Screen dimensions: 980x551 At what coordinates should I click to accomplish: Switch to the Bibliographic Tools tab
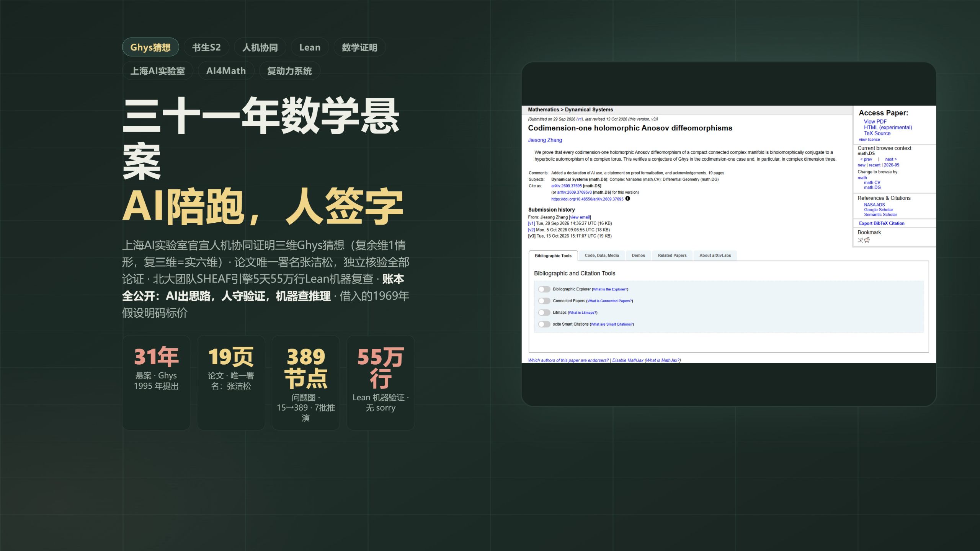[553, 256]
